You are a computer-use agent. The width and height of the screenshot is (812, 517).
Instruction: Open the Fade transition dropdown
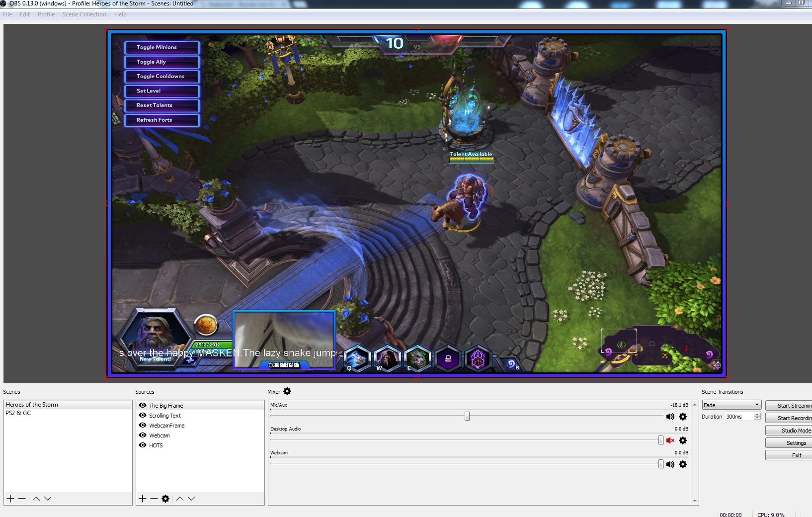[731, 405]
